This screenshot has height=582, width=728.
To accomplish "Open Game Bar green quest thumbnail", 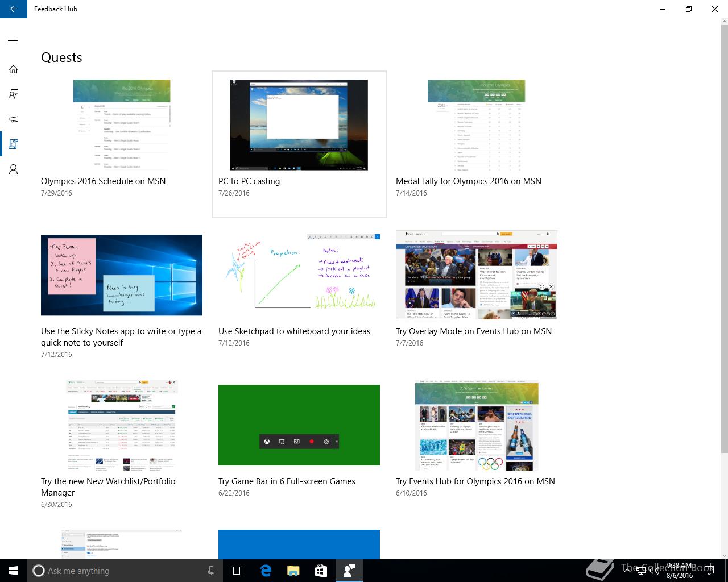I will (299, 425).
